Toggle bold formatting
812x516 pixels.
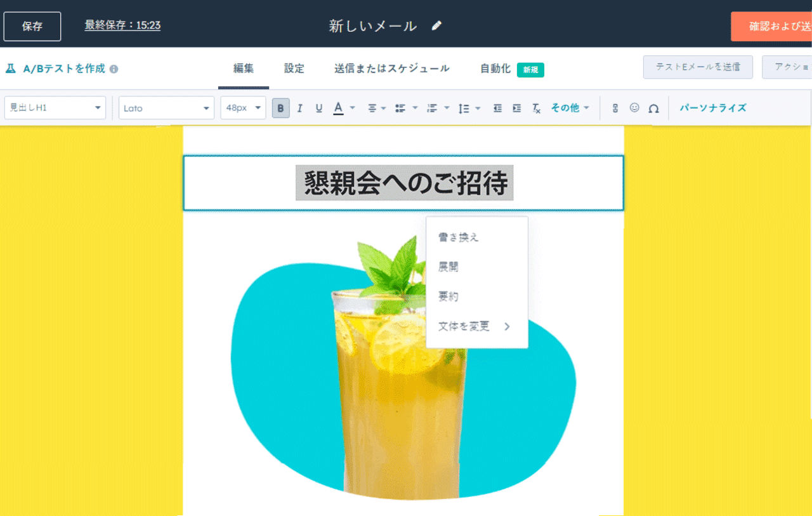[281, 109]
